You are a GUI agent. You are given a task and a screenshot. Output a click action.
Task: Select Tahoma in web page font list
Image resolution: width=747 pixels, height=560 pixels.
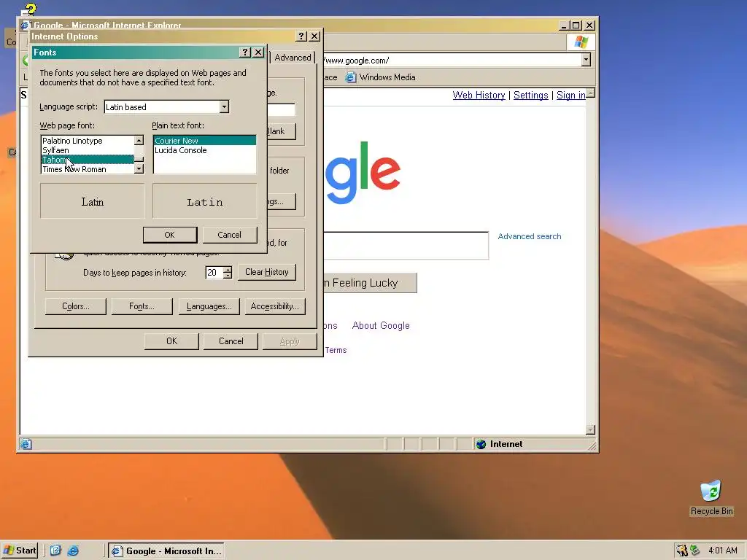88,160
